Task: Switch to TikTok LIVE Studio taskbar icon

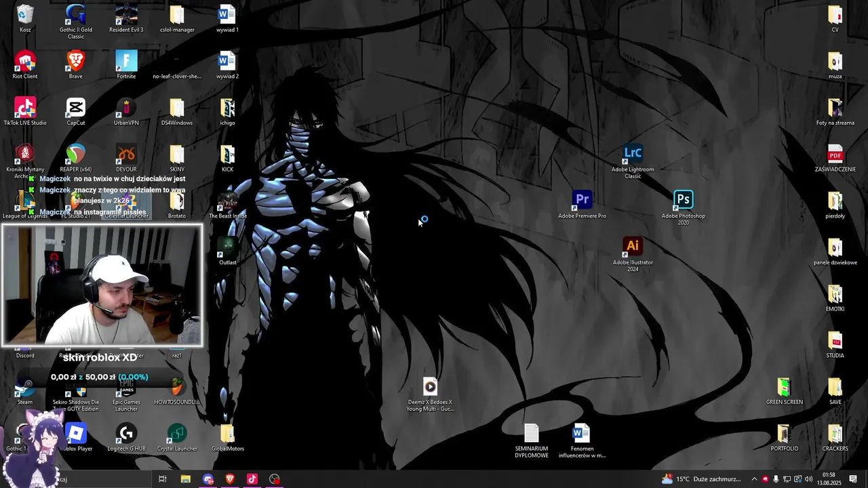Action: pyautogui.click(x=252, y=479)
